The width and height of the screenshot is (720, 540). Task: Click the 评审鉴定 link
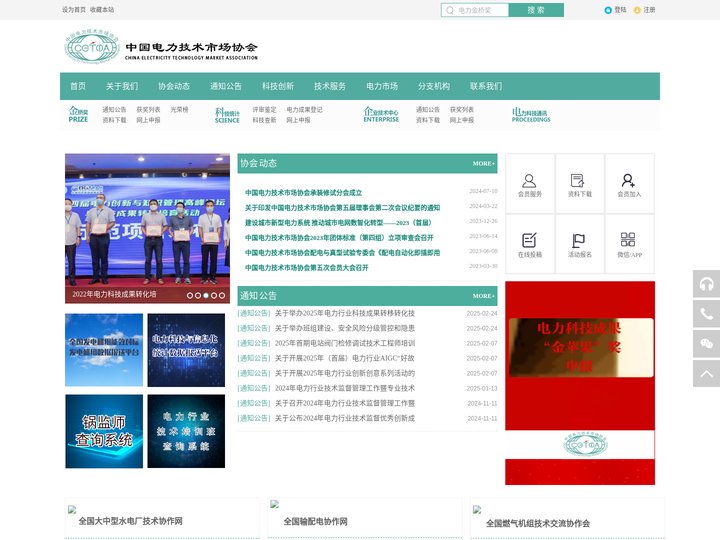click(x=264, y=110)
